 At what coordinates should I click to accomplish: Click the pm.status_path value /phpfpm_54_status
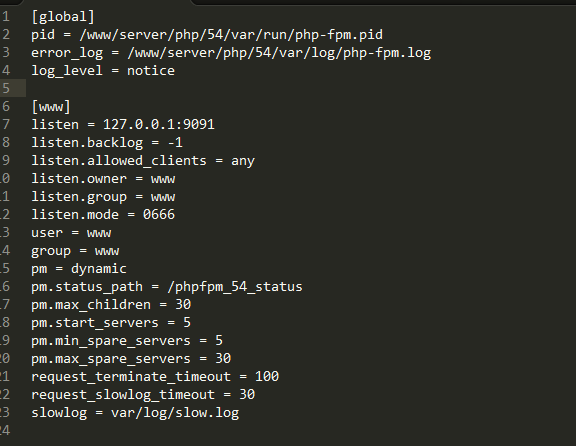[x=235, y=287]
